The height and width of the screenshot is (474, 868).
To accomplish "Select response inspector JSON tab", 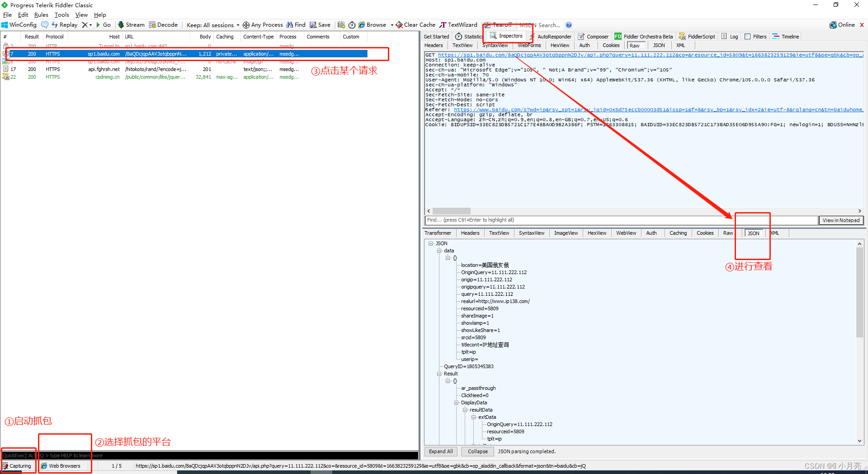I will pyautogui.click(x=753, y=233).
